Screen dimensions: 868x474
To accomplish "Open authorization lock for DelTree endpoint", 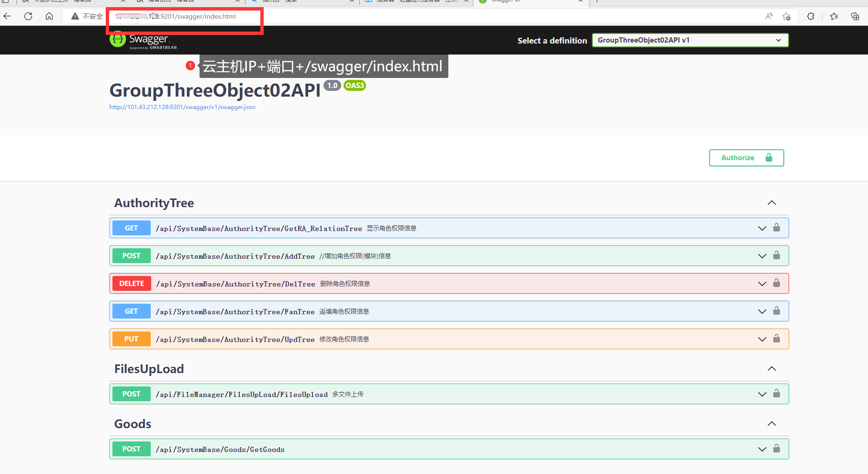I will [777, 283].
